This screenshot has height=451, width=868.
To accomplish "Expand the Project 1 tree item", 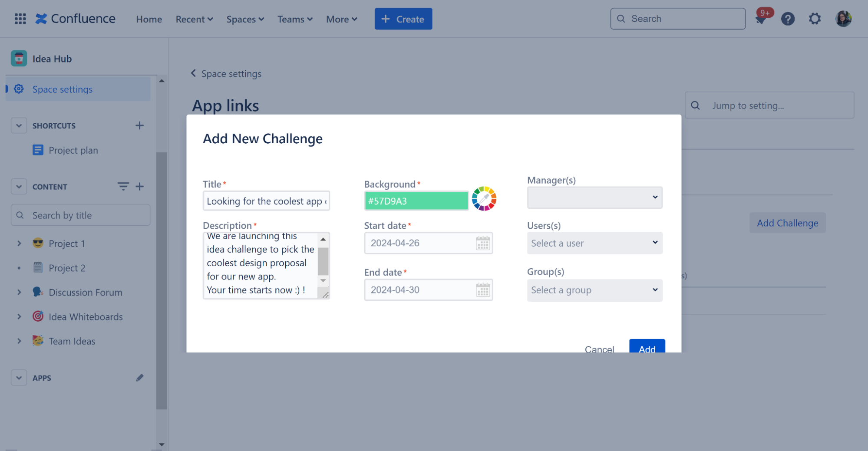I will pos(19,244).
